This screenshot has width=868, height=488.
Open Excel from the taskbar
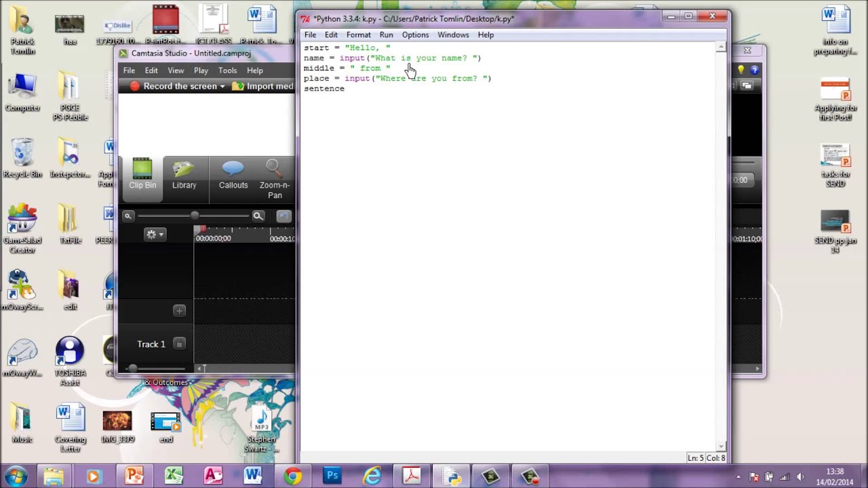click(173, 476)
